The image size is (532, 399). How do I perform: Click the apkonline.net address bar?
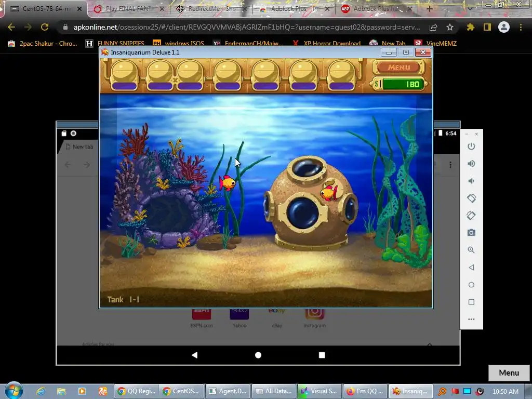click(246, 27)
